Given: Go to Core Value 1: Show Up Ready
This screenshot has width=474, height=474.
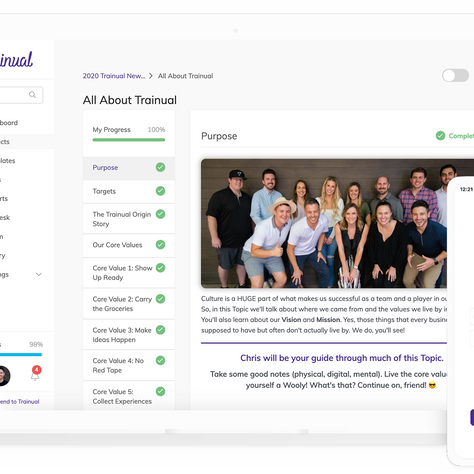Looking at the screenshot, I should point(129,273).
